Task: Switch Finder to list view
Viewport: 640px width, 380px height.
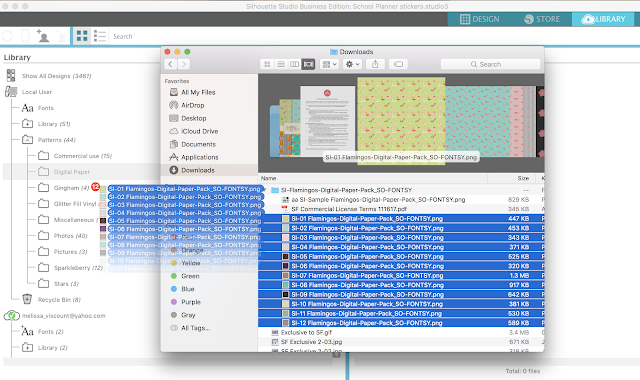Action: (281, 64)
